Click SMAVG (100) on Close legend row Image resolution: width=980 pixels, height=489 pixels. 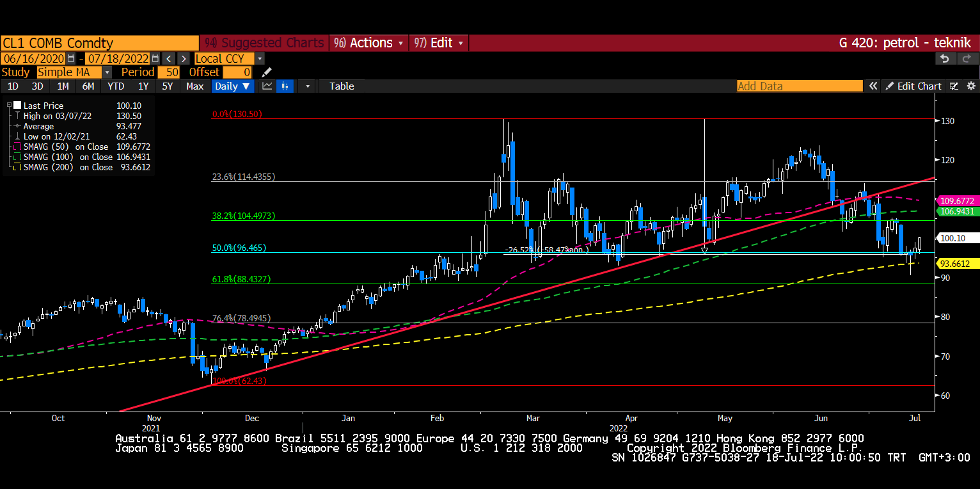pos(83,157)
